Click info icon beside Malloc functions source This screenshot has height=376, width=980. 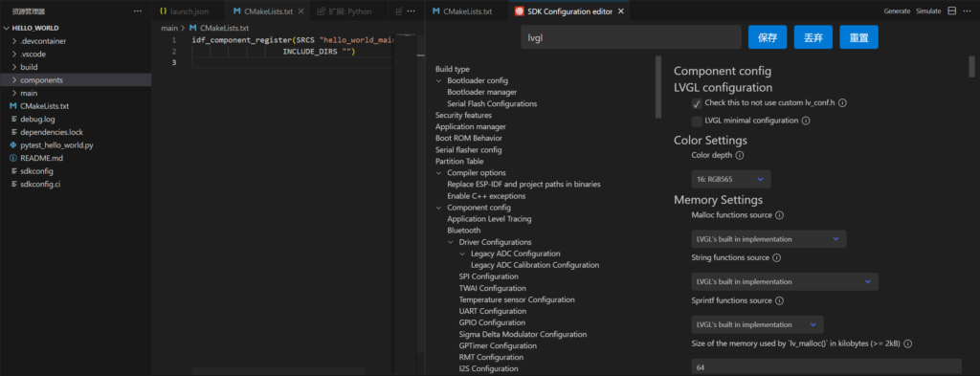pyautogui.click(x=779, y=215)
